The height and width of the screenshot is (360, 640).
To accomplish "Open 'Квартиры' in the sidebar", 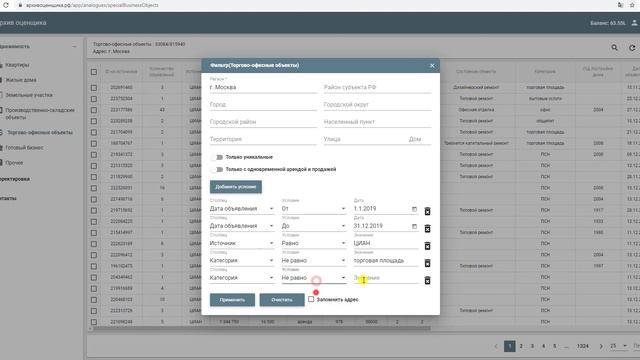I will [x=17, y=65].
